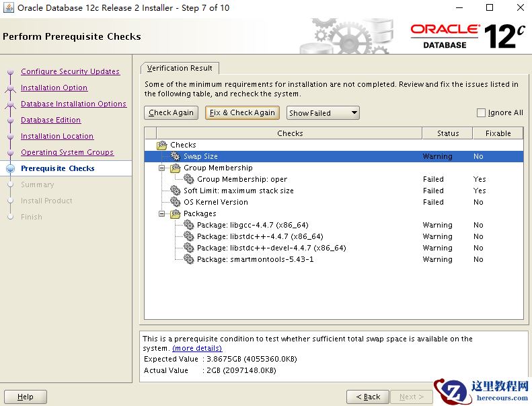
Task: Open the Help dialog
Action: coord(26,397)
